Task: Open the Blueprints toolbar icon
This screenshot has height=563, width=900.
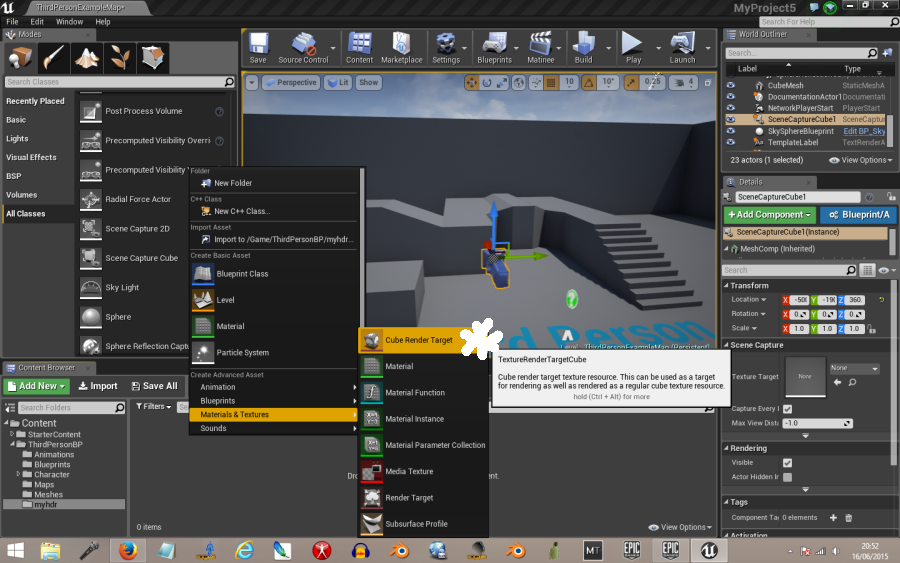Action: coord(494,48)
